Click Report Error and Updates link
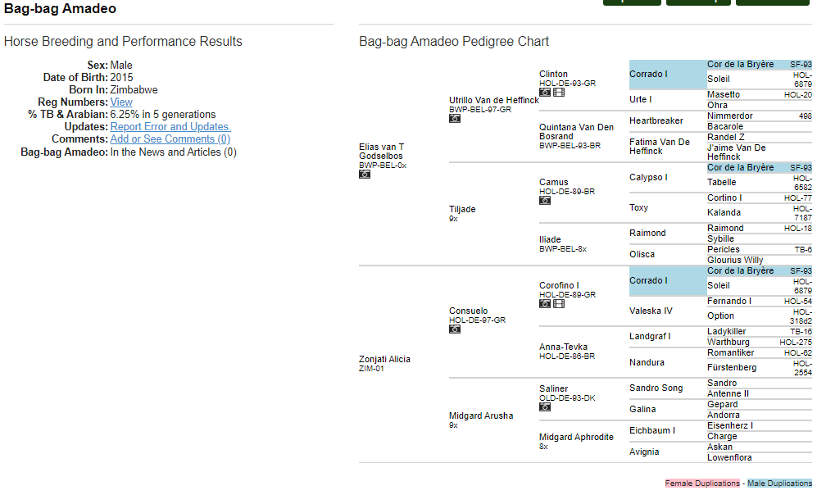Image resolution: width=817 pixels, height=504 pixels. point(170,127)
